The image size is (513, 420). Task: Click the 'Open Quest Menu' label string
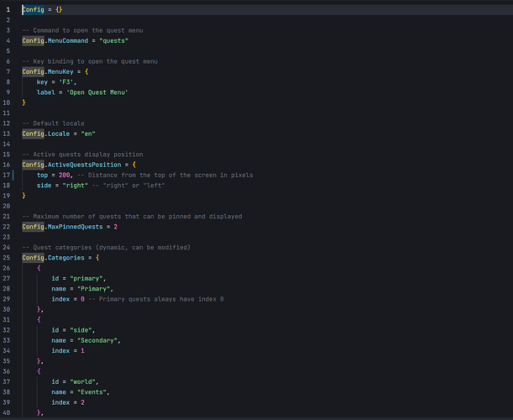[x=97, y=92]
